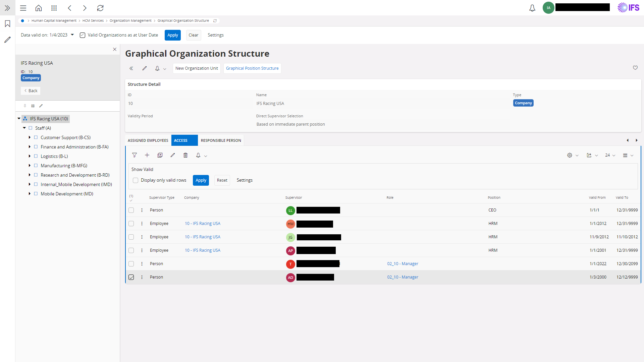Select checkbox for JG employee row

coord(131,237)
